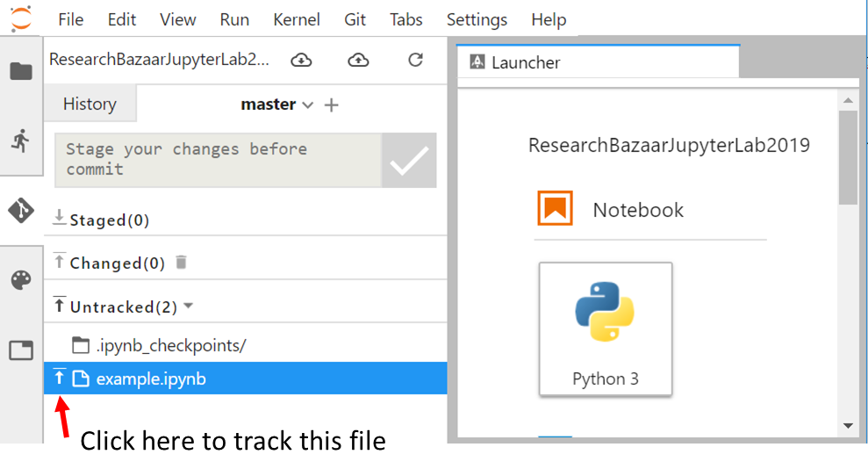Commit staged changes with checkmark button
Screen dimensions: 868x476
[408, 160]
